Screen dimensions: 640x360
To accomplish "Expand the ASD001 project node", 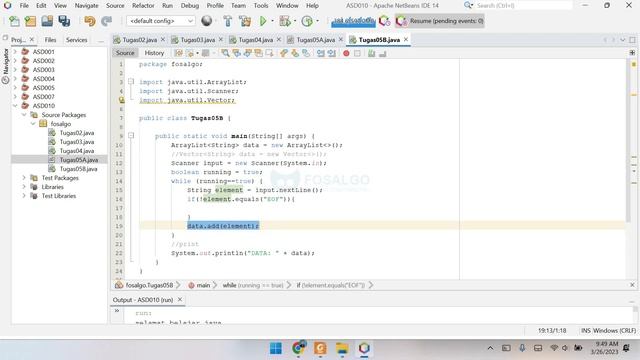I will [x=15, y=52].
